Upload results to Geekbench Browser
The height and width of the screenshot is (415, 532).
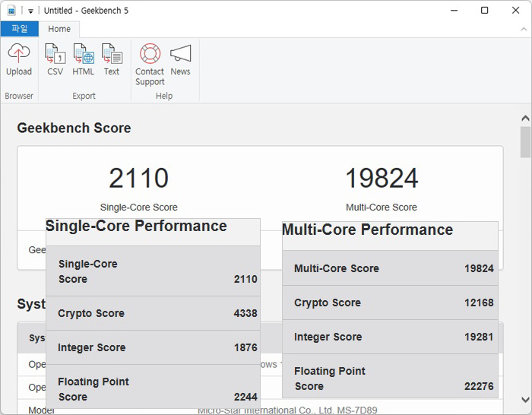[19, 60]
